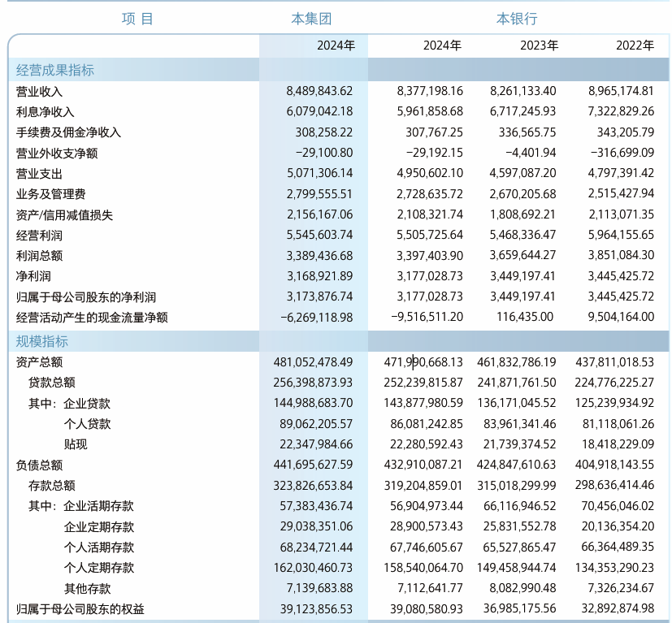Click the 项目 column header

coord(137,19)
